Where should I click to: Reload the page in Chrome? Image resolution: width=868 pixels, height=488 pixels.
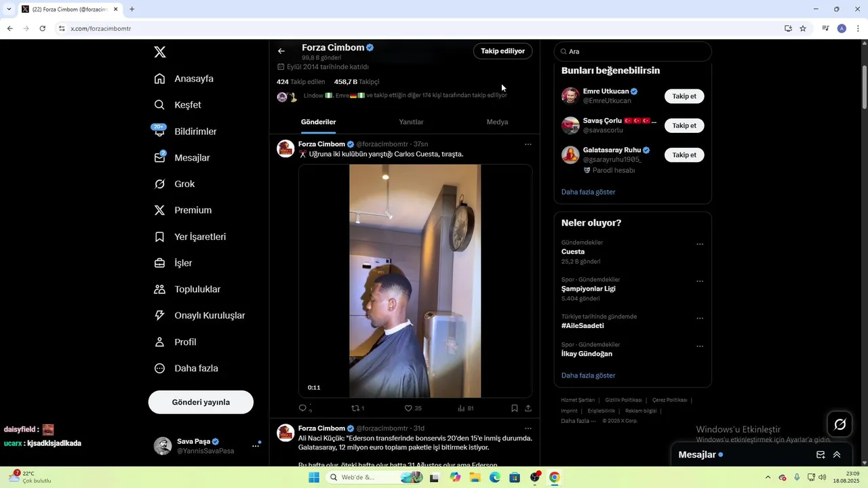tap(42, 28)
